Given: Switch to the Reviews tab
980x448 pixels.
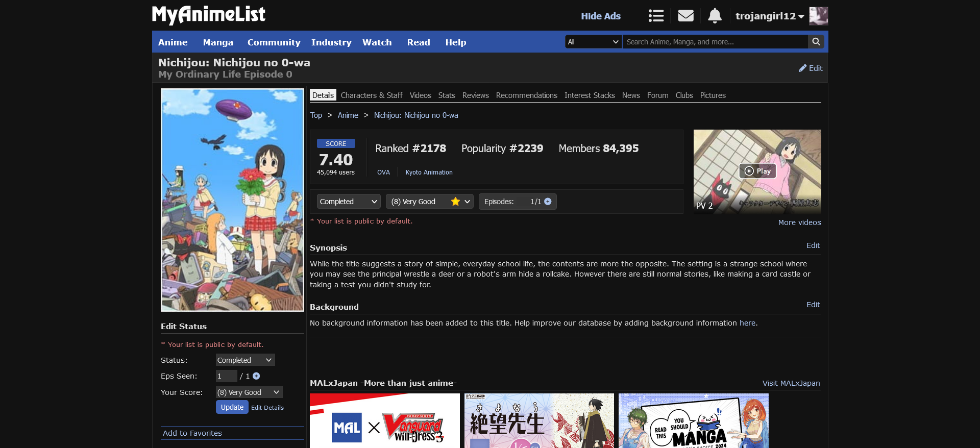Looking at the screenshot, I should coord(476,95).
